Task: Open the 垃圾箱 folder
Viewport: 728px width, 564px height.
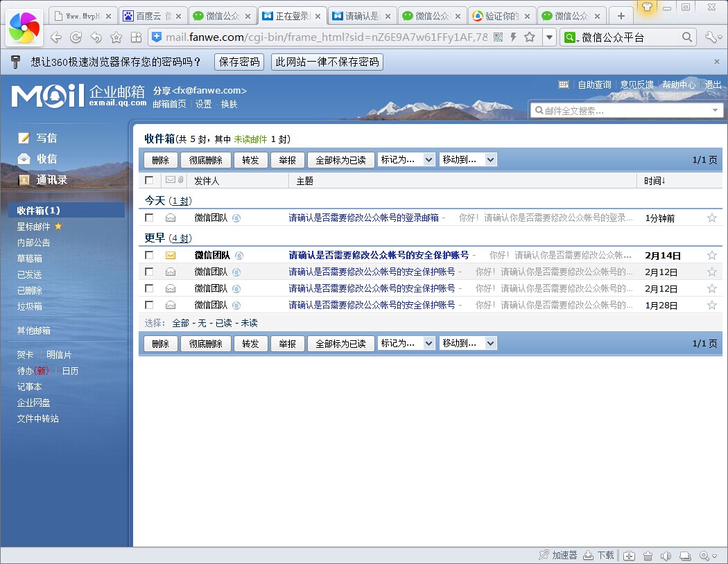Action: [x=30, y=306]
